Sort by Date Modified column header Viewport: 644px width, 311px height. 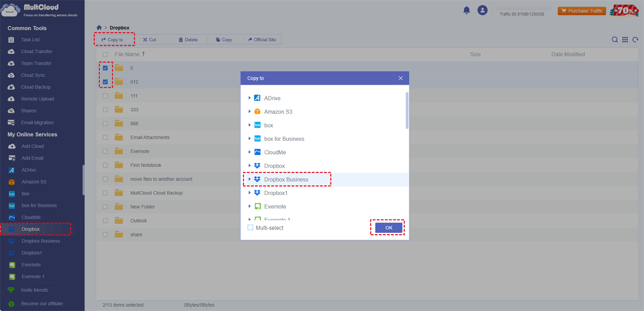click(568, 54)
